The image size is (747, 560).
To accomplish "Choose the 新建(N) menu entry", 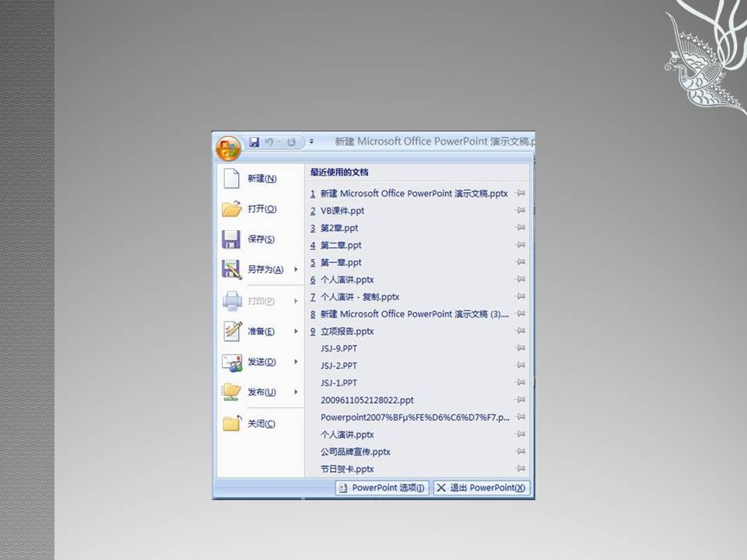I will point(260,179).
